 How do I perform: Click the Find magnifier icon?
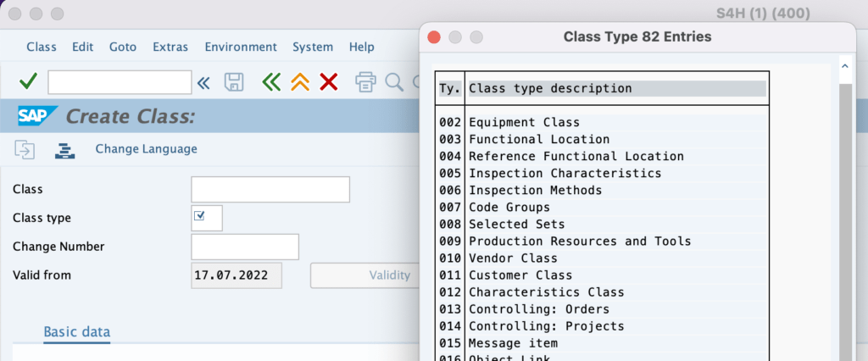pos(393,82)
